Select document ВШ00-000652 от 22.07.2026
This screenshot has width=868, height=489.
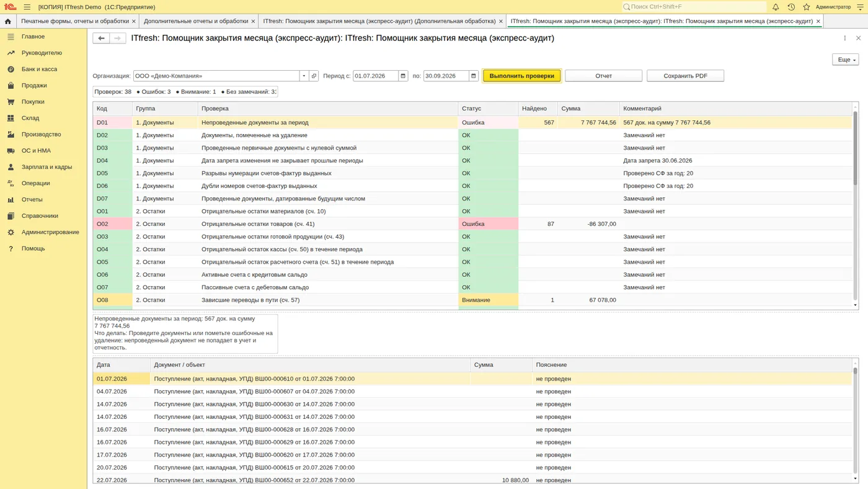[473, 480]
